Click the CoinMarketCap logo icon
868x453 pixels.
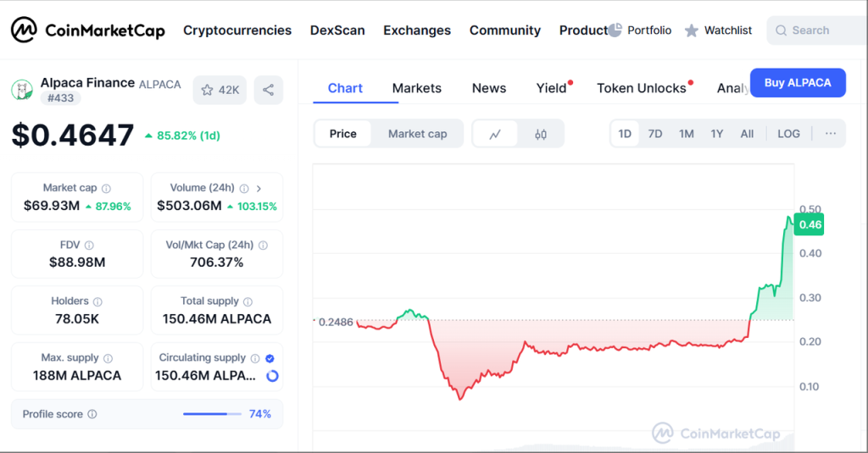[x=24, y=30]
